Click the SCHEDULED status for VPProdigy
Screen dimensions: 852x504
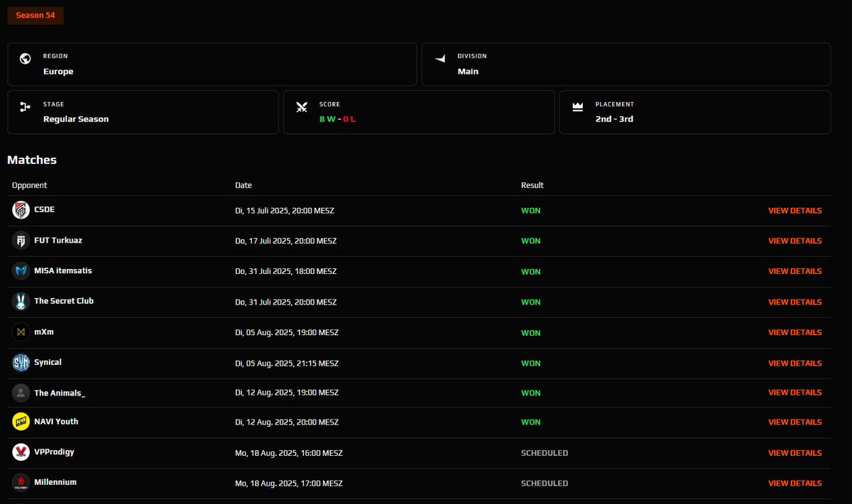[x=545, y=453]
